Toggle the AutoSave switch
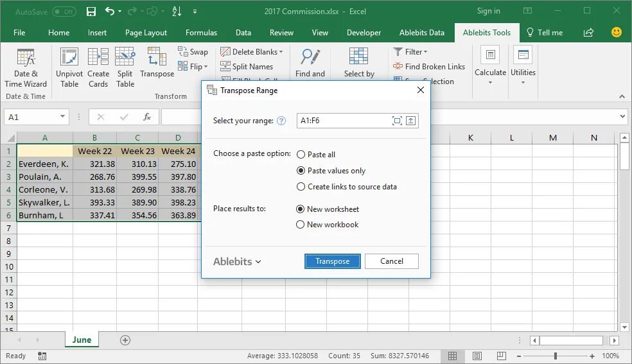This screenshot has width=632, height=364. (64, 12)
